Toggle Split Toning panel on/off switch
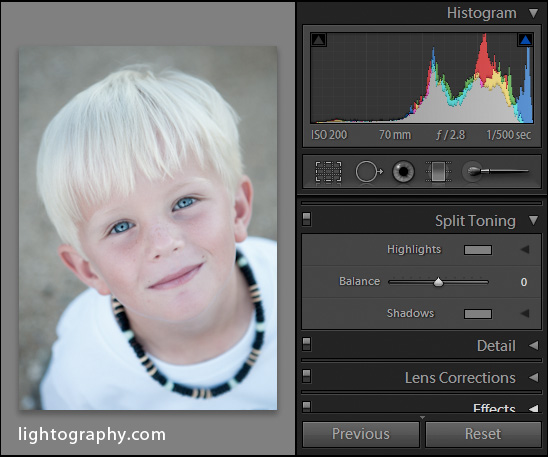The image size is (548, 457). tap(307, 219)
